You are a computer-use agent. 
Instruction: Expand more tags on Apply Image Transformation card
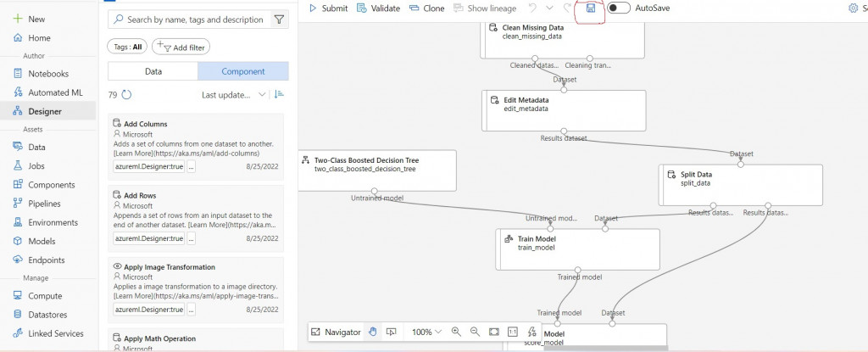pos(191,310)
